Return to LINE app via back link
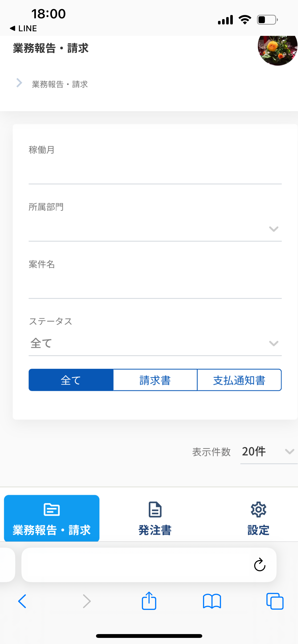 [x=23, y=28]
